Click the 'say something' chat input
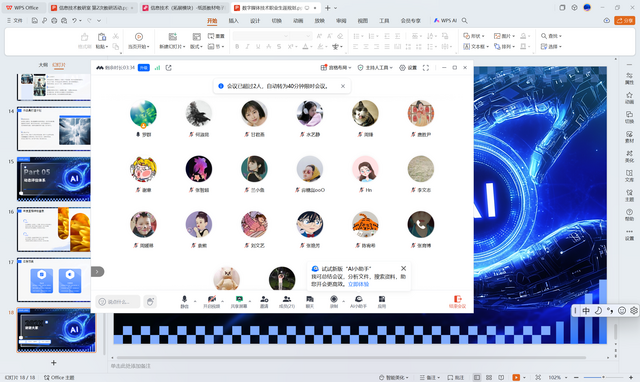 [118, 302]
